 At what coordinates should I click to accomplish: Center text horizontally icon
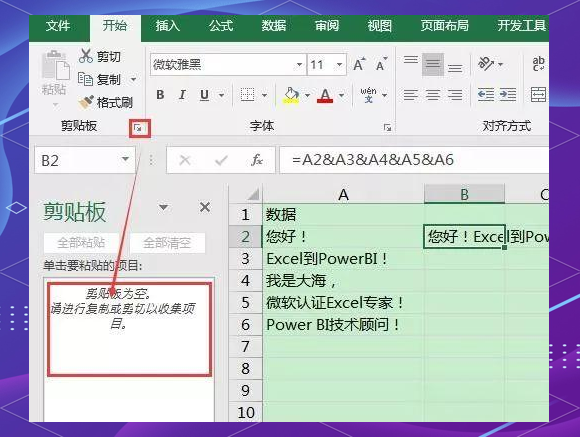[x=433, y=95]
